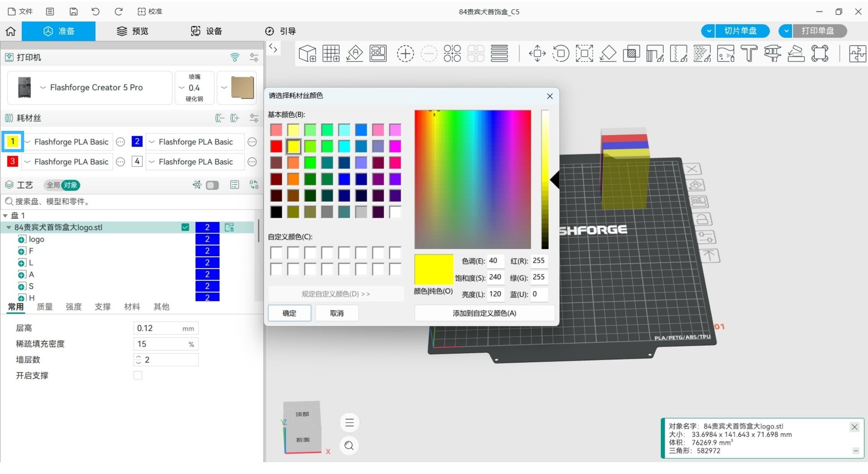Screen dimensions: 868x474
Task: Pick the pure red basic color swatch
Action: (276, 146)
